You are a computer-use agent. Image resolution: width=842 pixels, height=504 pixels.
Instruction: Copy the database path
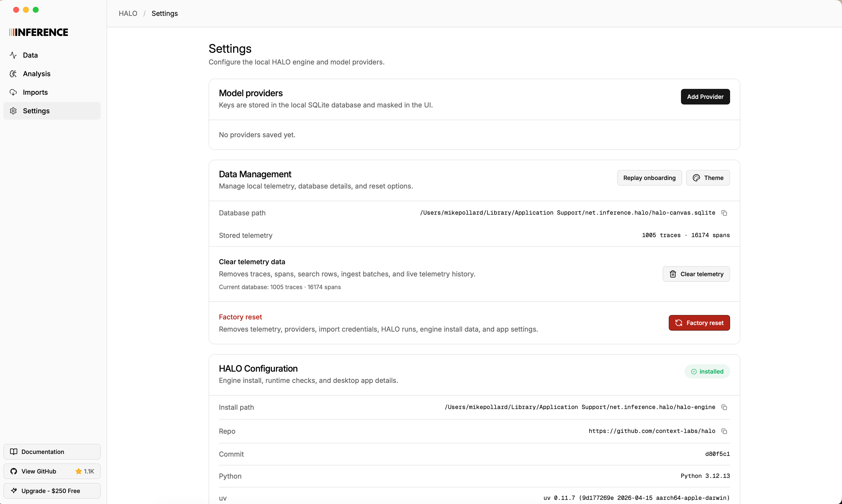pyautogui.click(x=724, y=213)
